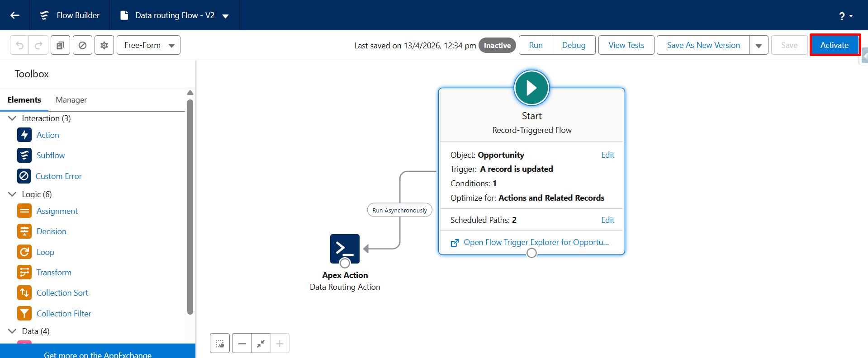The width and height of the screenshot is (868, 358).
Task: Click the Run button
Action: [536, 45]
